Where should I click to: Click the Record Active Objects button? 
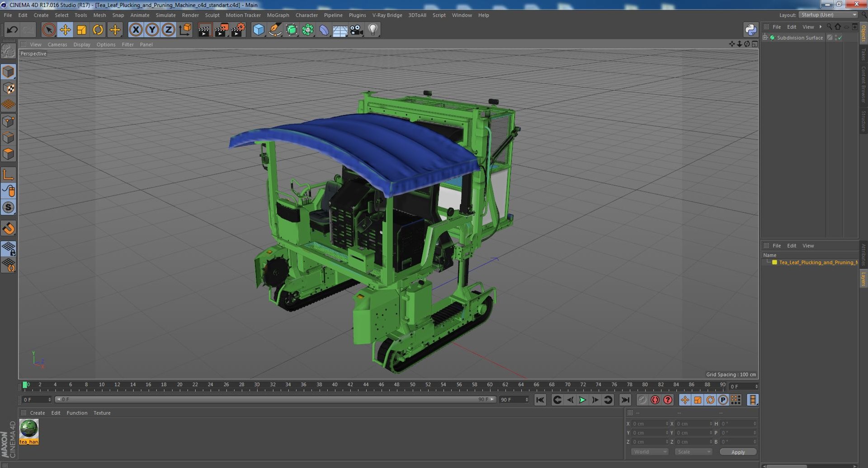(642, 400)
